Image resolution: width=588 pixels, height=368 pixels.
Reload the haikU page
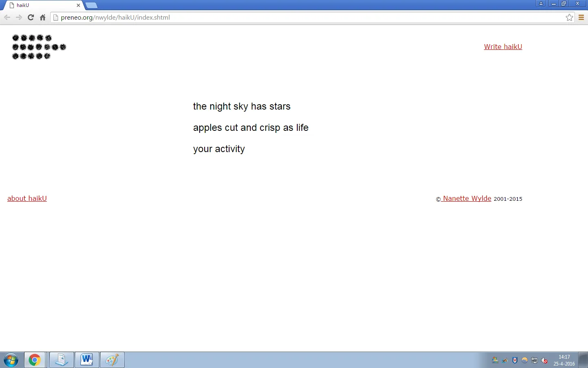[x=31, y=18]
